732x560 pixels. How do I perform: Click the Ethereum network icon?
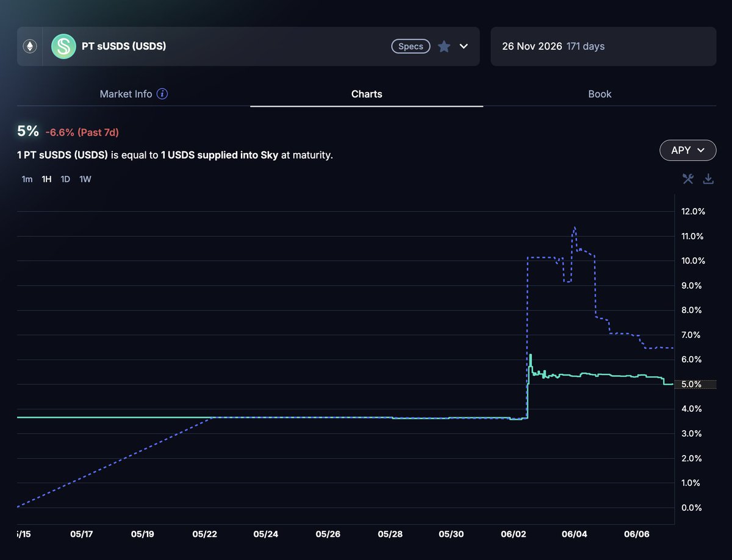click(x=29, y=46)
